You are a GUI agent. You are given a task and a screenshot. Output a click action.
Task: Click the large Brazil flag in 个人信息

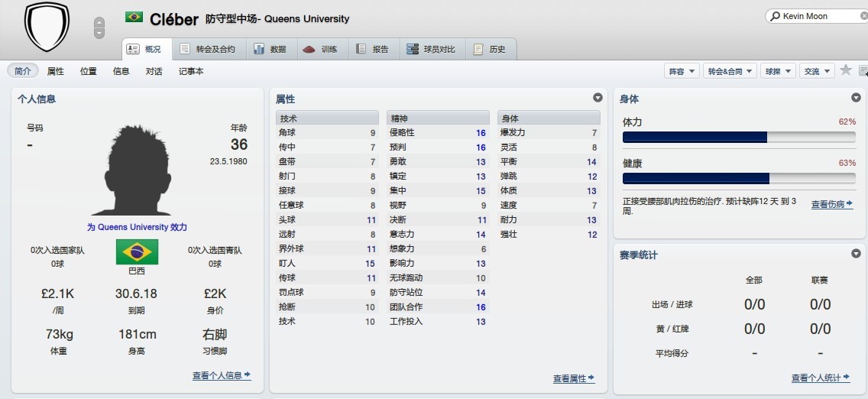coord(138,252)
